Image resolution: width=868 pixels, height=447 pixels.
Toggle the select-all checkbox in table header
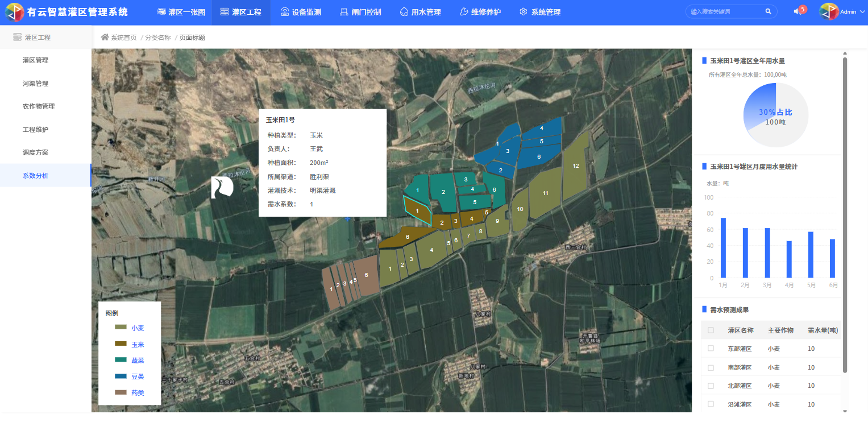[711, 330]
